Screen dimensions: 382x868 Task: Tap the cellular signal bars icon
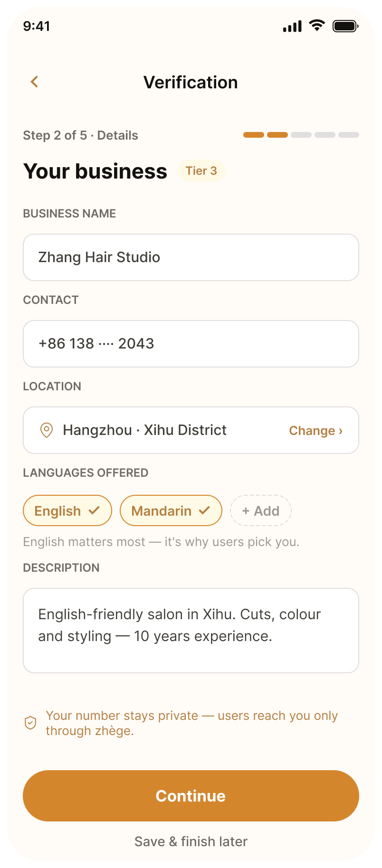[x=292, y=26]
